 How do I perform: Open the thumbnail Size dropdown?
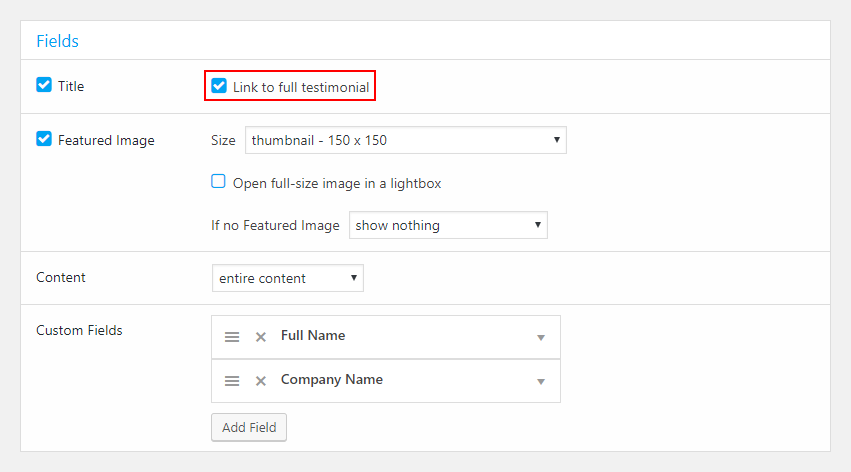[405, 140]
